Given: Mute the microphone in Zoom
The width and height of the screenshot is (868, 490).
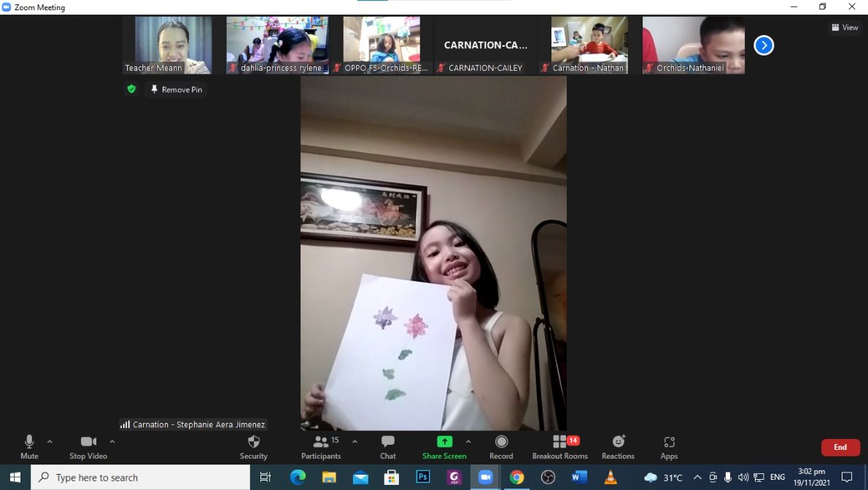Looking at the screenshot, I should (29, 447).
